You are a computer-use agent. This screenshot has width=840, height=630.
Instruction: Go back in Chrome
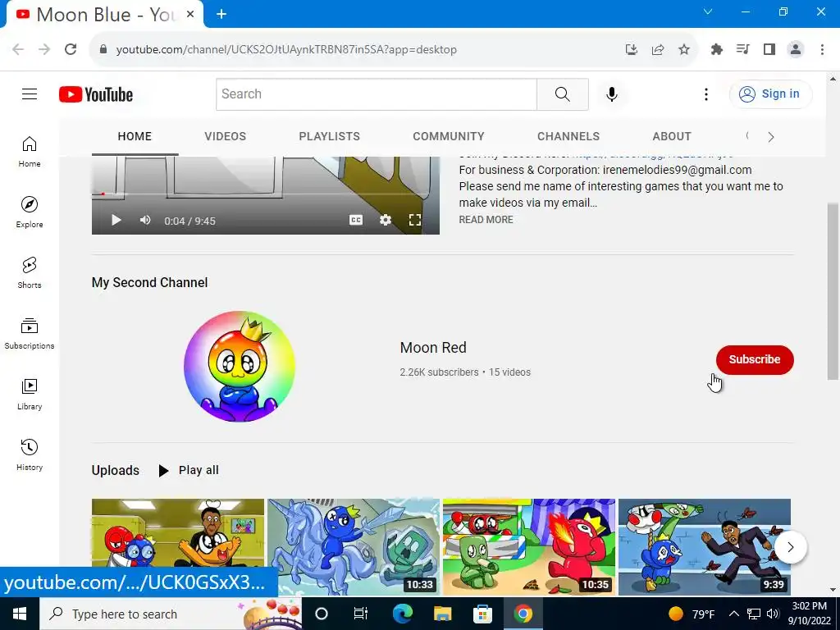tap(18, 49)
